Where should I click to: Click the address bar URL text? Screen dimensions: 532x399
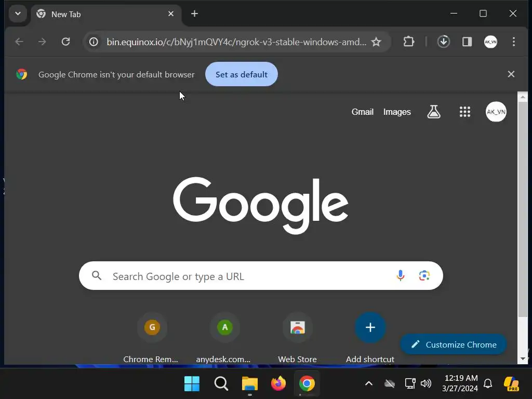236,42
